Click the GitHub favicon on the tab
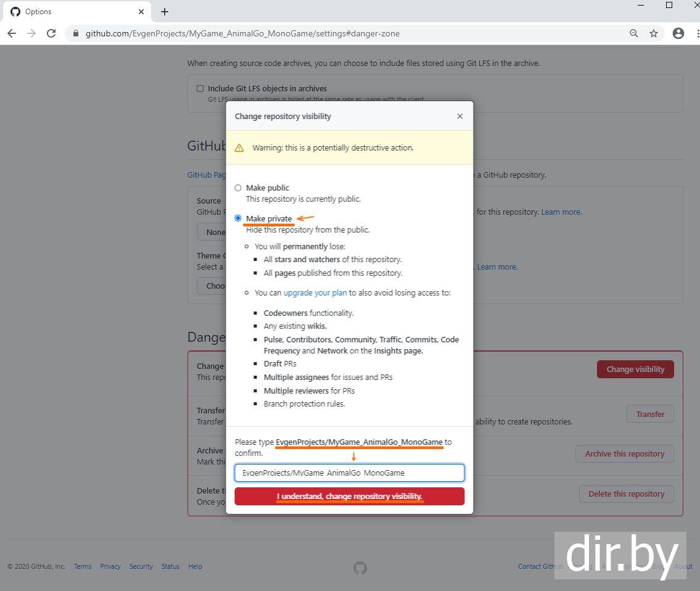The height and width of the screenshot is (591, 700). pyautogui.click(x=15, y=12)
